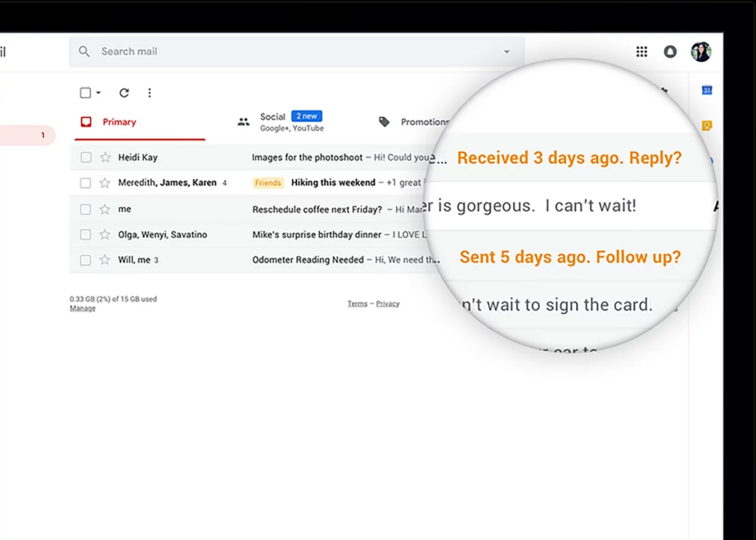Open the Promotions tab
The height and width of the screenshot is (540, 756).
[424, 121]
